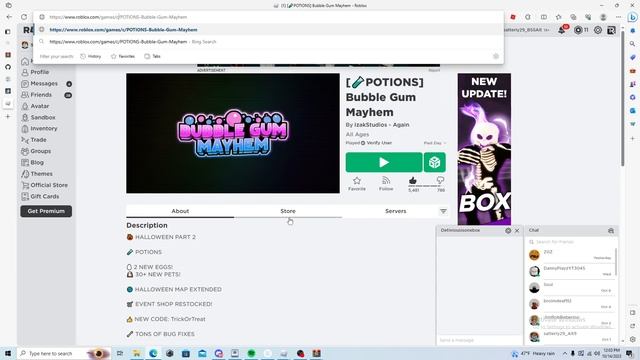This screenshot has width=640, height=360.
Task: Click the game thumbnail image
Action: coord(233,133)
